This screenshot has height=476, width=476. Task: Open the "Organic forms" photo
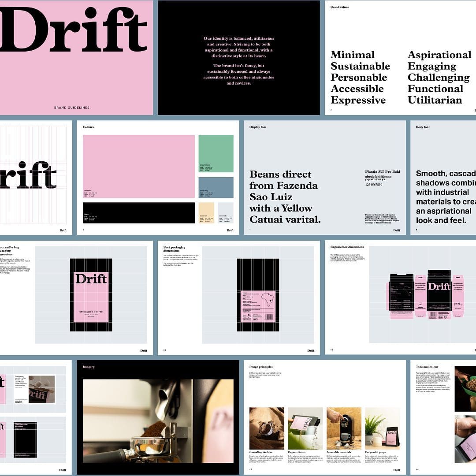coord(305,428)
